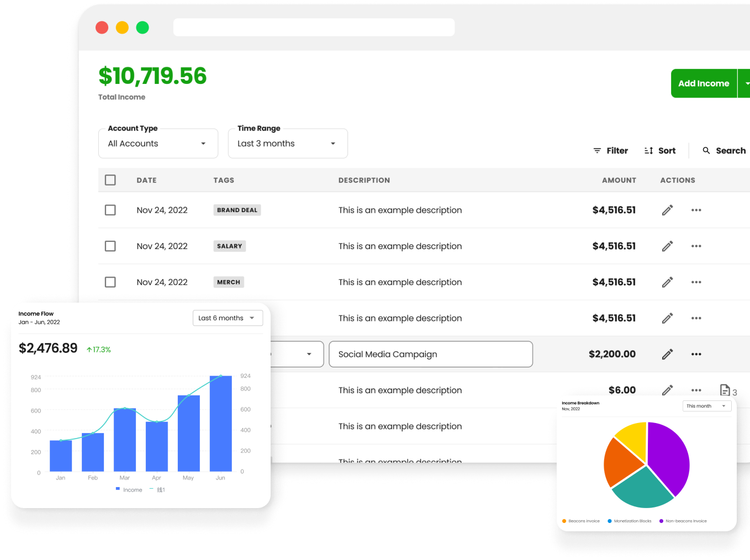
Task: Toggle the select-all checkbox in table header
Action: (x=110, y=180)
